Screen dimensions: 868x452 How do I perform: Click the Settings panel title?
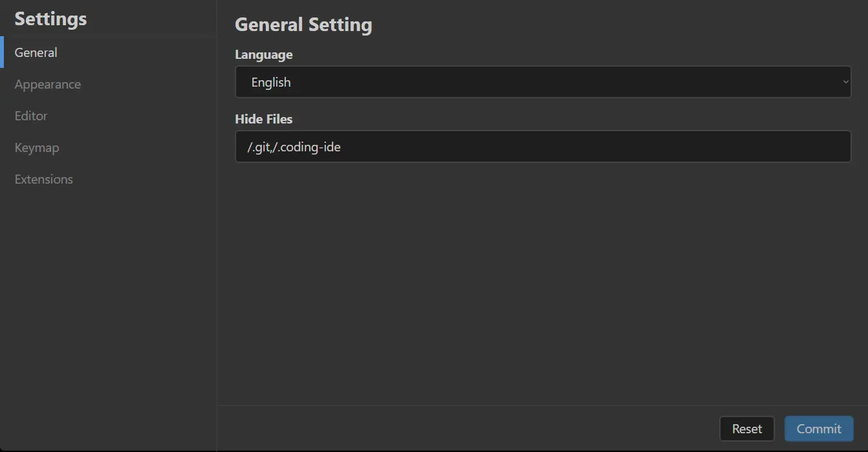tap(50, 19)
